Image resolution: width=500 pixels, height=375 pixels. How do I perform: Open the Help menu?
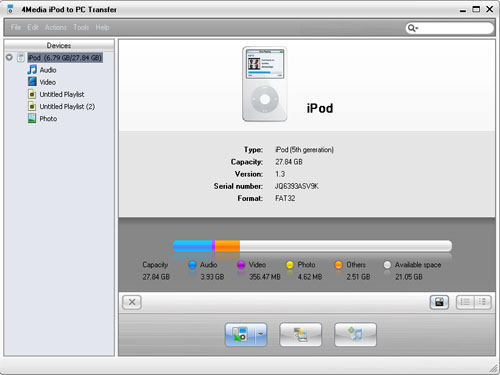tap(102, 27)
